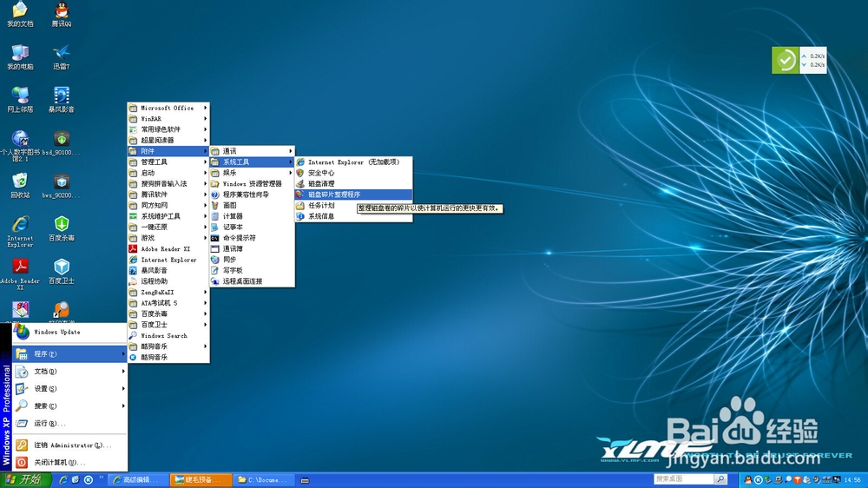Open 程序兼容性向导 entry

252,195
